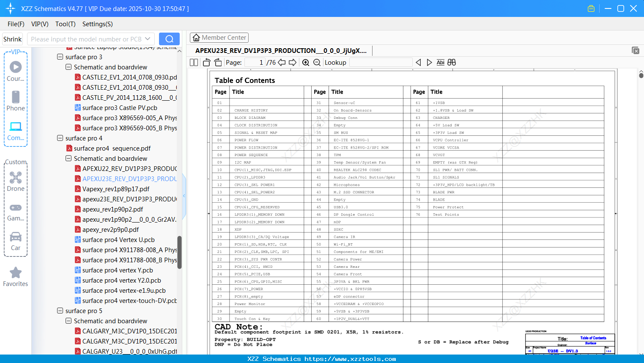The height and width of the screenshot is (363, 644).
Task: Open the Tool(T) menu
Action: 66,24
